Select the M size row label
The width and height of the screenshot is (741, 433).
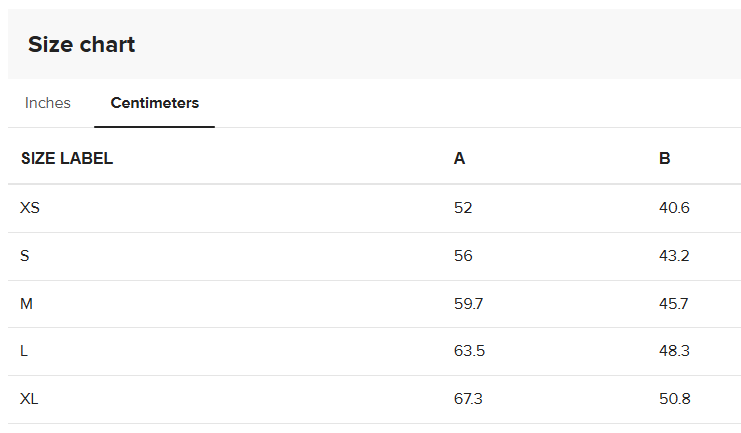[x=27, y=304]
